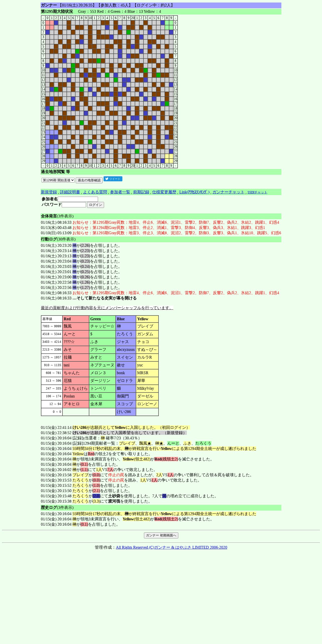Click the Green column header cell
322x644 pixels.
click(x=102, y=319)
